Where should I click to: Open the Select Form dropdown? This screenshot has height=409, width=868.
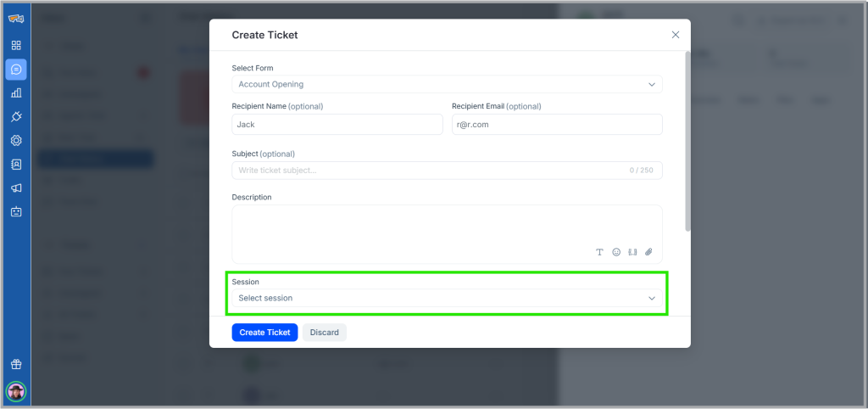click(x=447, y=84)
